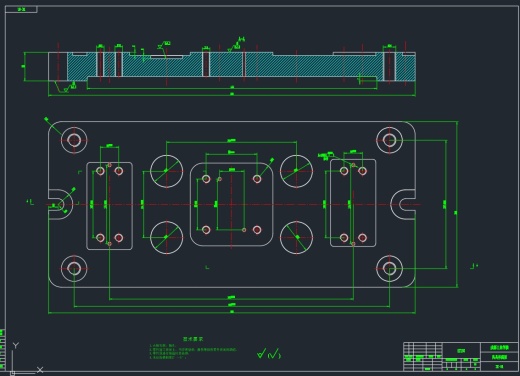Select the drawing number box in the top-left corner
The height and width of the screenshot is (376, 520).
(21, 10)
